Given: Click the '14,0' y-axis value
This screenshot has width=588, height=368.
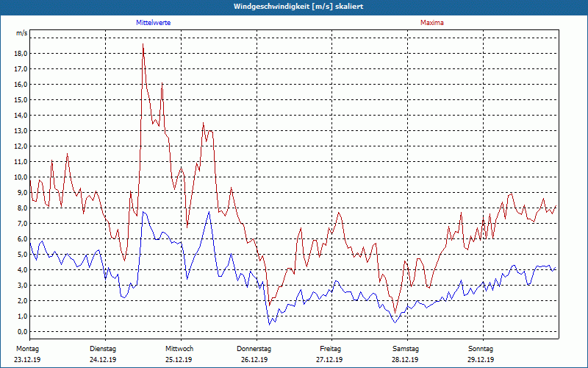Looking at the screenshot, I should click(x=21, y=116).
